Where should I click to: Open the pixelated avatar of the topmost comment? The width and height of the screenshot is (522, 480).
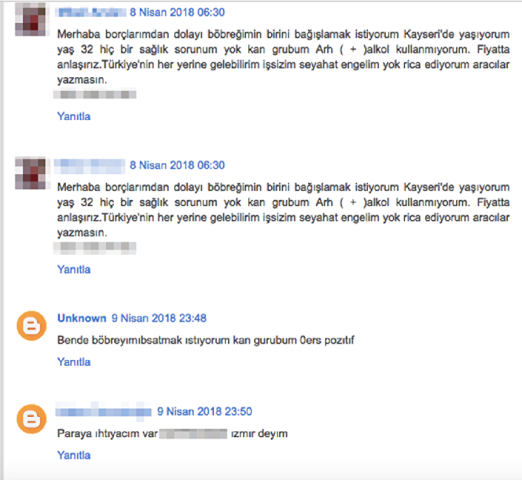tap(31, 19)
